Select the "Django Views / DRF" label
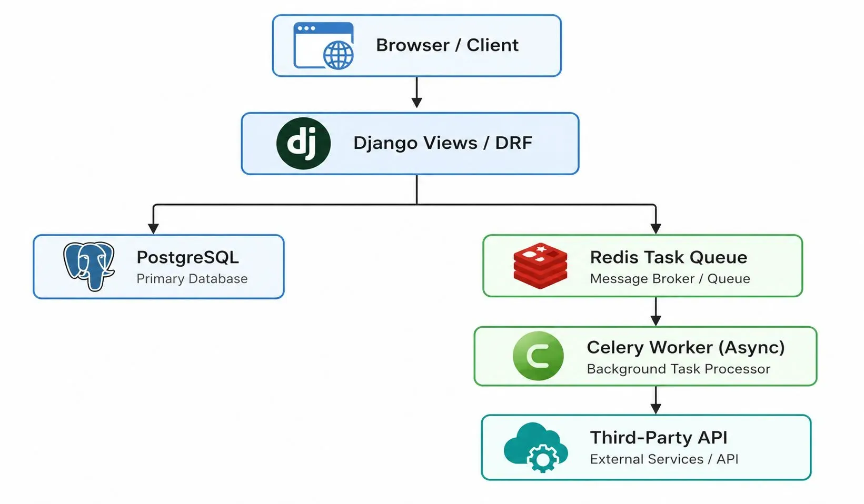 point(443,143)
